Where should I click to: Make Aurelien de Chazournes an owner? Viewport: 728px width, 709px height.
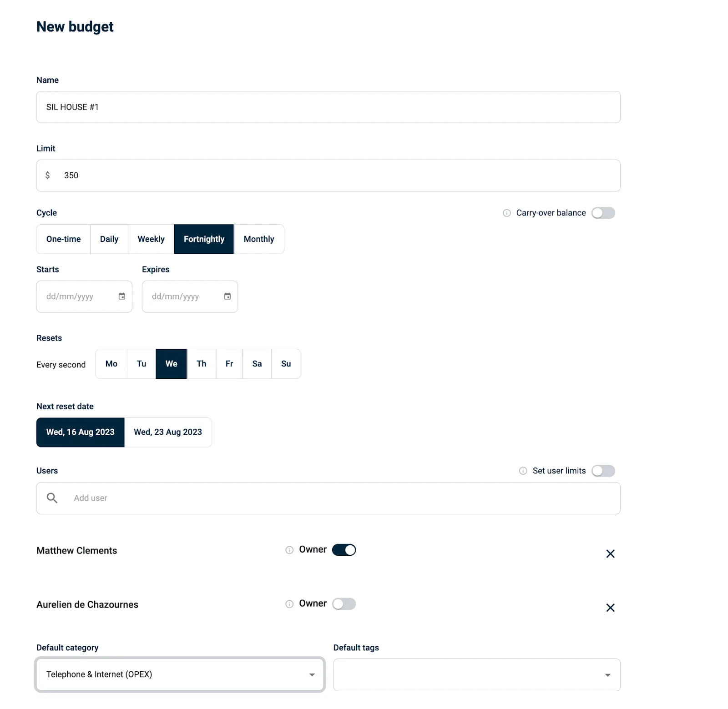(344, 604)
